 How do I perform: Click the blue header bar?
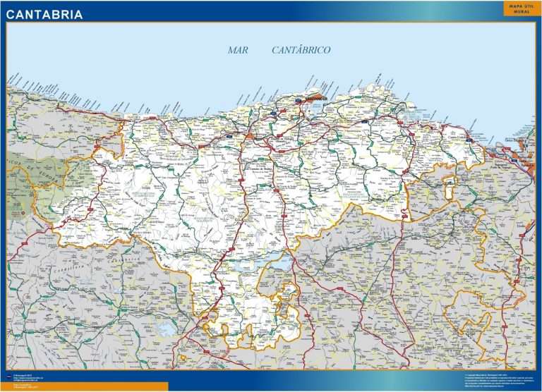click(271, 11)
